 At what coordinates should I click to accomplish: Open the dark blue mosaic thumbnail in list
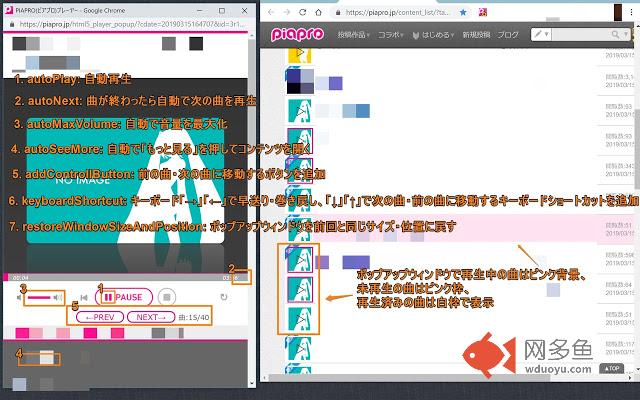300,81
